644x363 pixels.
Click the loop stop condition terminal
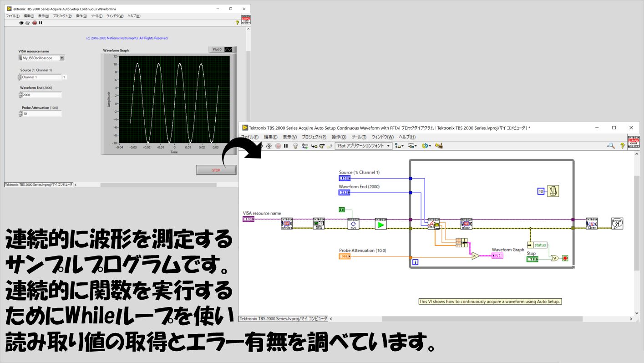[x=565, y=258]
